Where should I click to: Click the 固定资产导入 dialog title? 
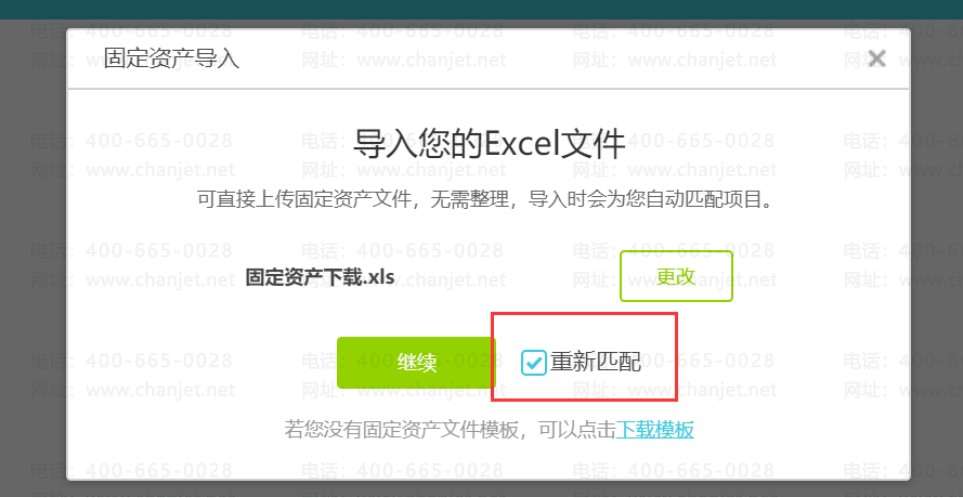point(171,59)
